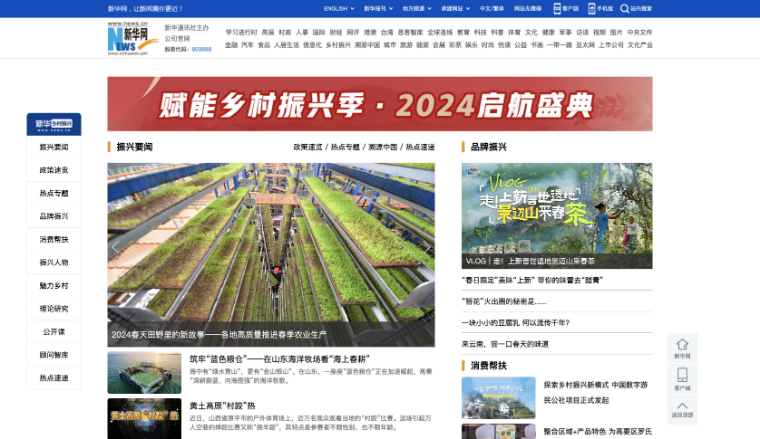Click the 蓝色粮仓 sea ranch thumbnail
Screen dimensions: 760x439
click(x=144, y=373)
